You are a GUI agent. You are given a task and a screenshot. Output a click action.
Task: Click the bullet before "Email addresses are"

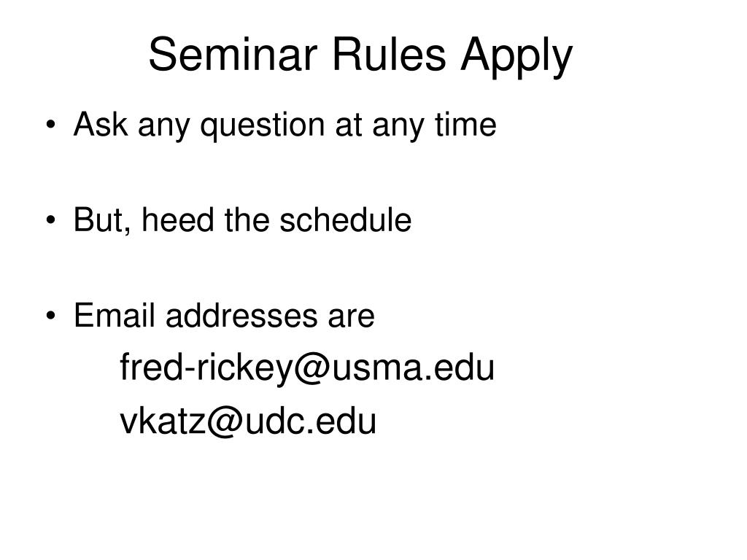pos(51,316)
